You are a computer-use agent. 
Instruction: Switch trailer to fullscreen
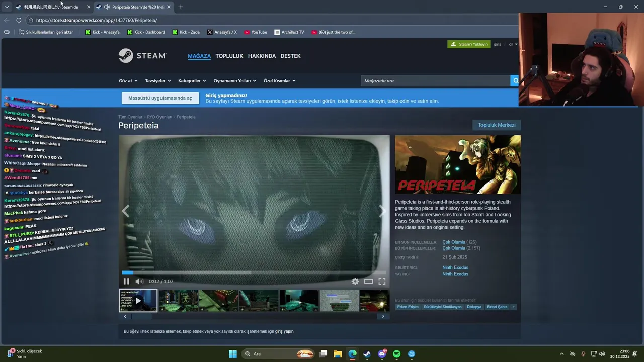(x=382, y=281)
